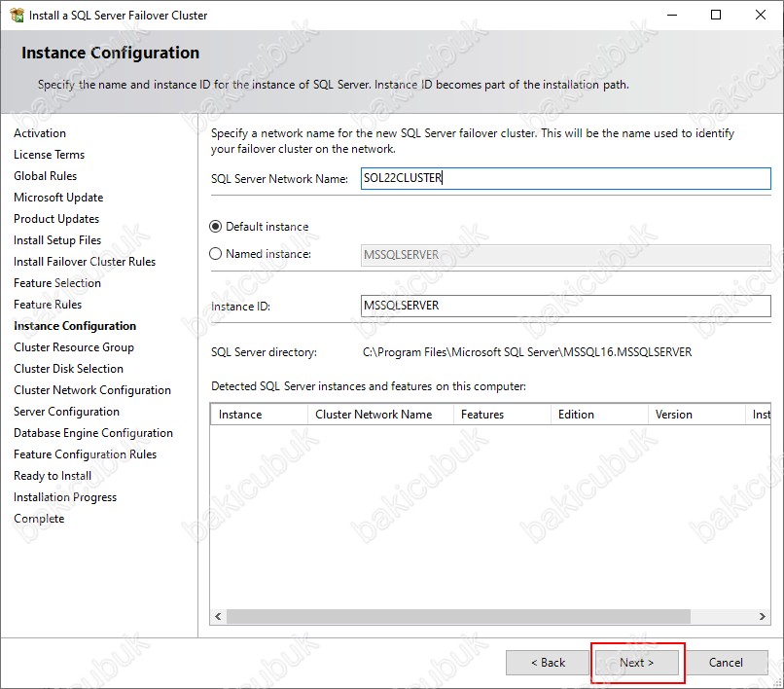
Task: Sort by the Instance column header
Action: 259,415
